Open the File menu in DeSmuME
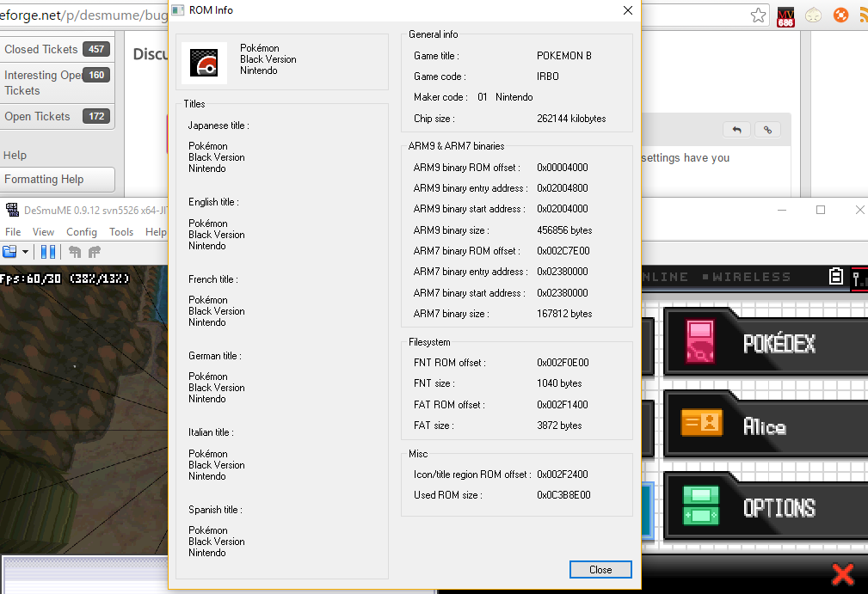 [13, 231]
